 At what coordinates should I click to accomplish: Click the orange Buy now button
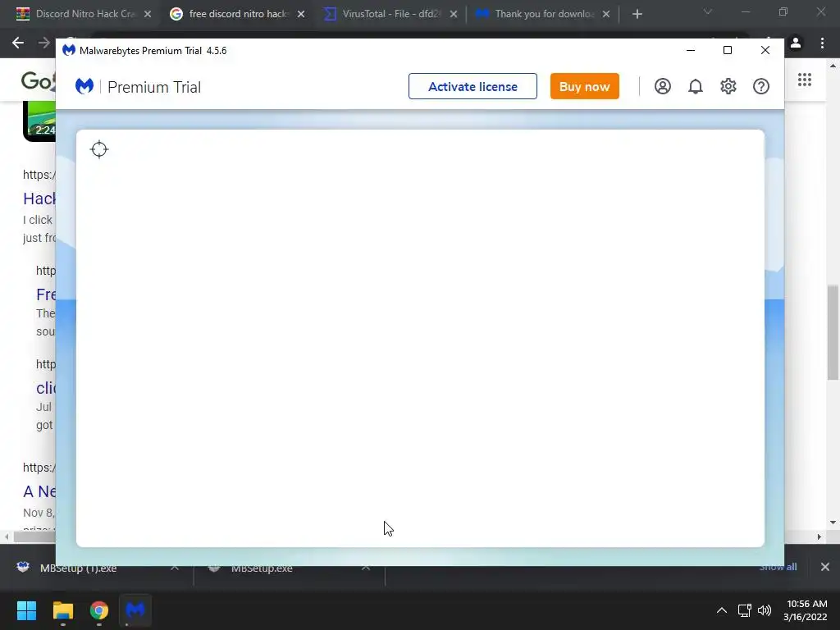584,86
